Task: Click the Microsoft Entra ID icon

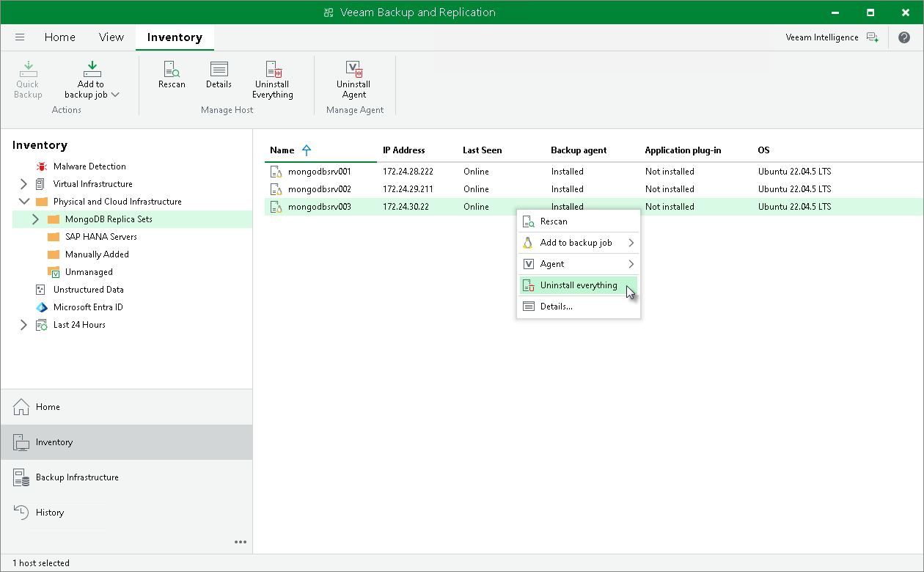Action: 41,307
